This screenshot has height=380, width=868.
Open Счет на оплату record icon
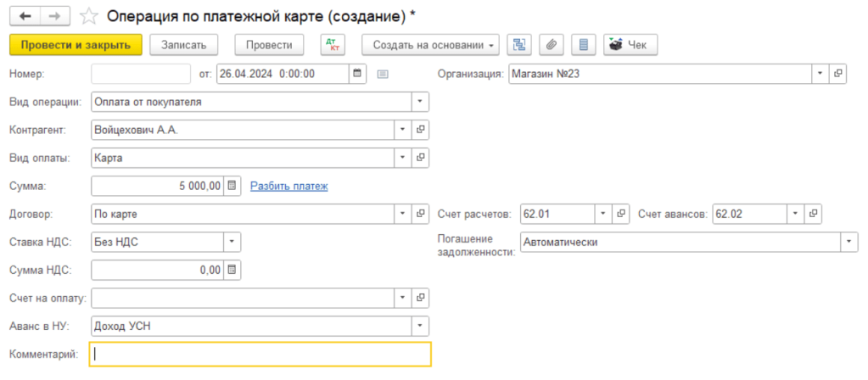pyautogui.click(x=420, y=298)
